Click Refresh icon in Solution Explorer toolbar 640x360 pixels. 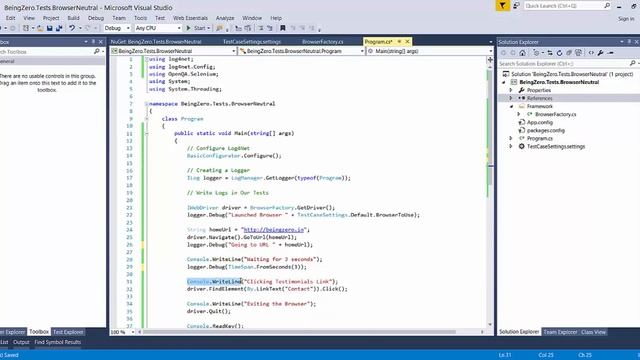560,53
